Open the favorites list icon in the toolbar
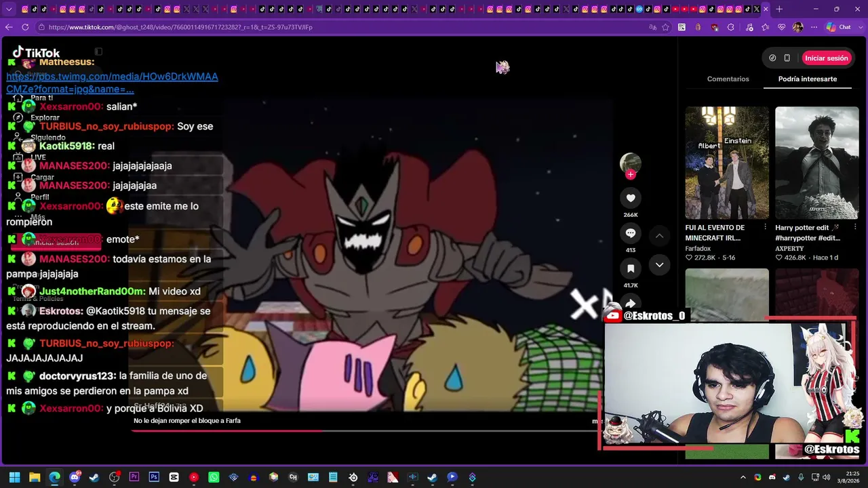The width and height of the screenshot is (868, 488). 765,27
